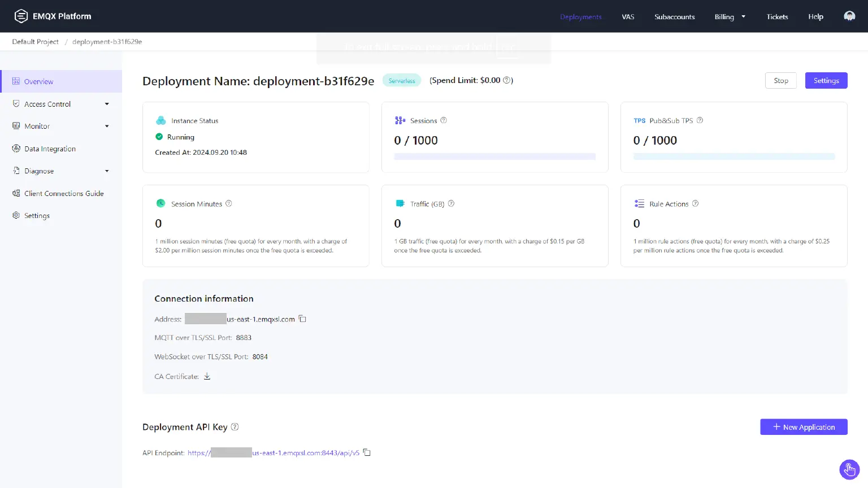Download the CA Certificate
This screenshot has height=488, width=868.
[x=207, y=376]
